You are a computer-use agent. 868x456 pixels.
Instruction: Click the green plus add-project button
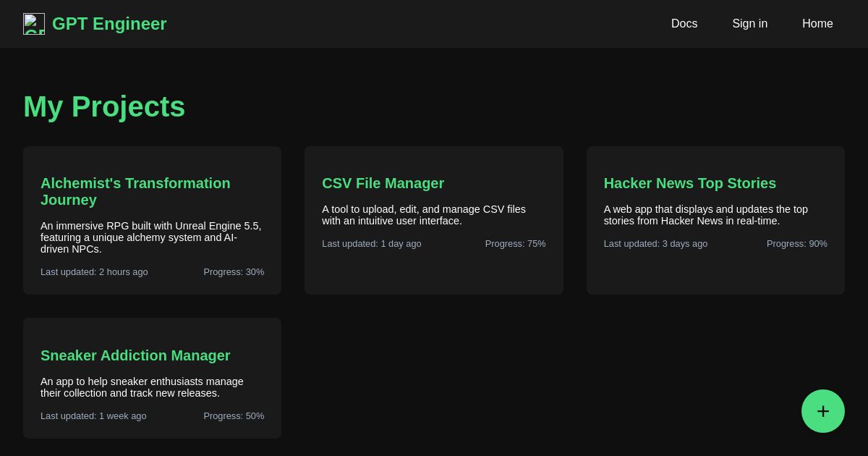point(822,411)
